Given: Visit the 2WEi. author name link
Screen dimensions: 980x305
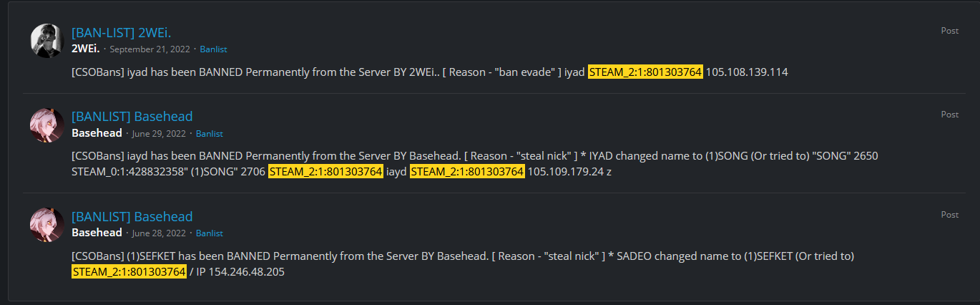Looking at the screenshot, I should pyautogui.click(x=86, y=49).
